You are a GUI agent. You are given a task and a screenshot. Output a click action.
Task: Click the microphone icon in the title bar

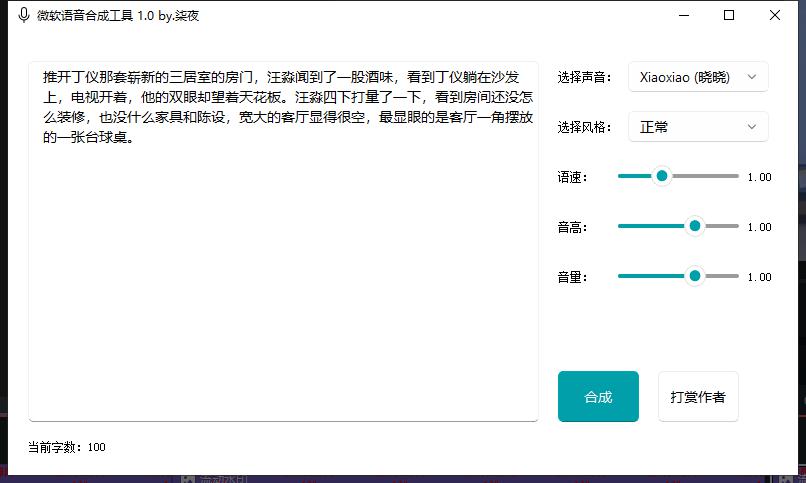[23, 16]
